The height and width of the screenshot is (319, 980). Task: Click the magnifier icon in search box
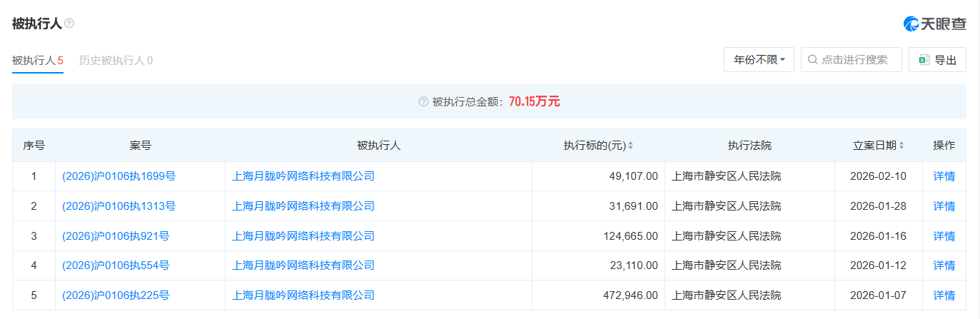(812, 60)
